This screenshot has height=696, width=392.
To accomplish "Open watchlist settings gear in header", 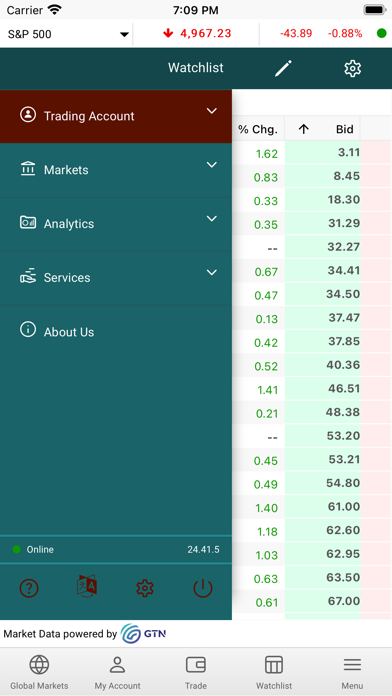I will click(352, 68).
